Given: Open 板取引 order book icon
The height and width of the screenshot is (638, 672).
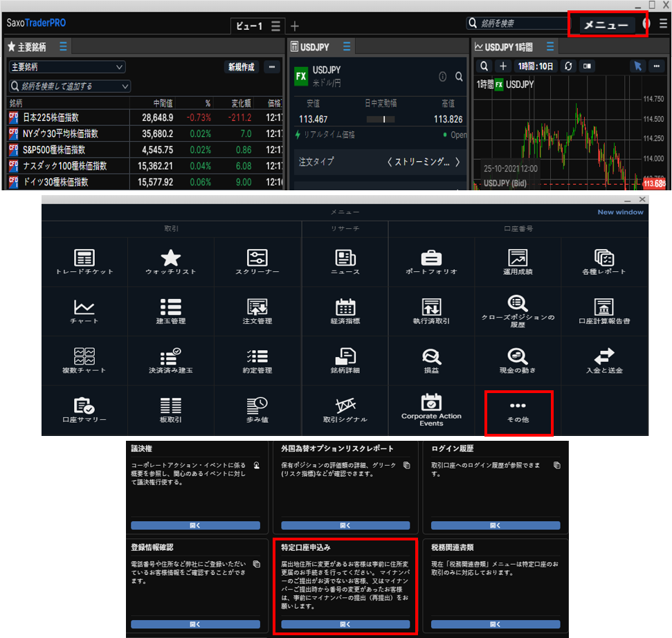Looking at the screenshot, I should (170, 410).
